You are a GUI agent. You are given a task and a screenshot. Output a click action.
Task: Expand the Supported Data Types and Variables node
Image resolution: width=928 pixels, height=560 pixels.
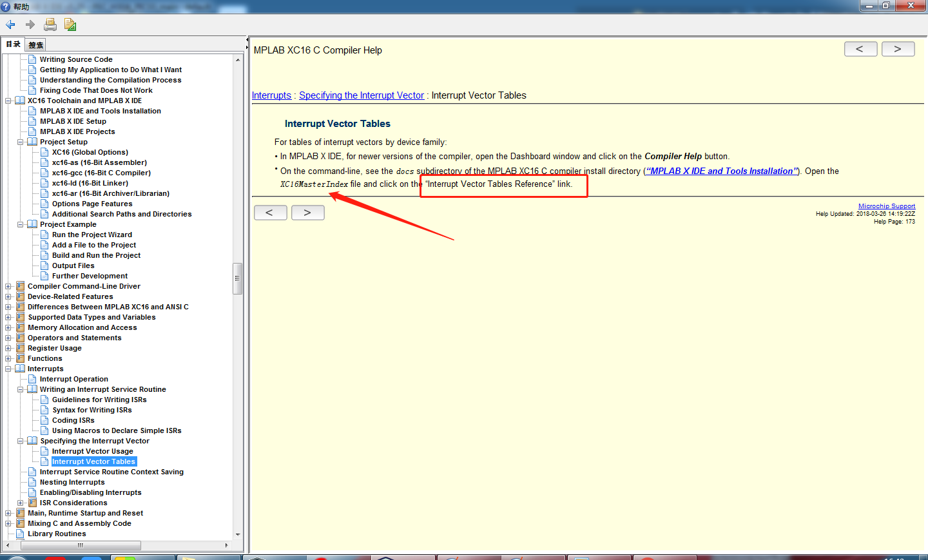click(8, 317)
